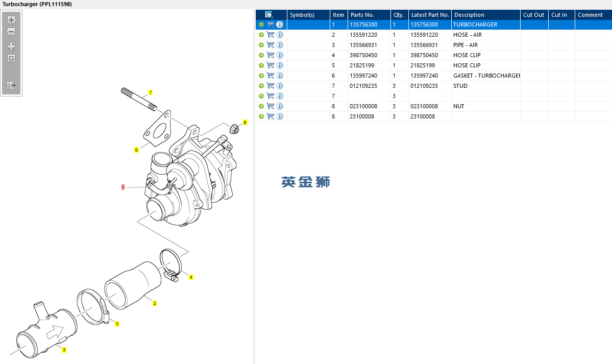The width and height of the screenshot is (612, 364).
Task: Click callout label 6 in the diagram
Action: [x=136, y=150]
